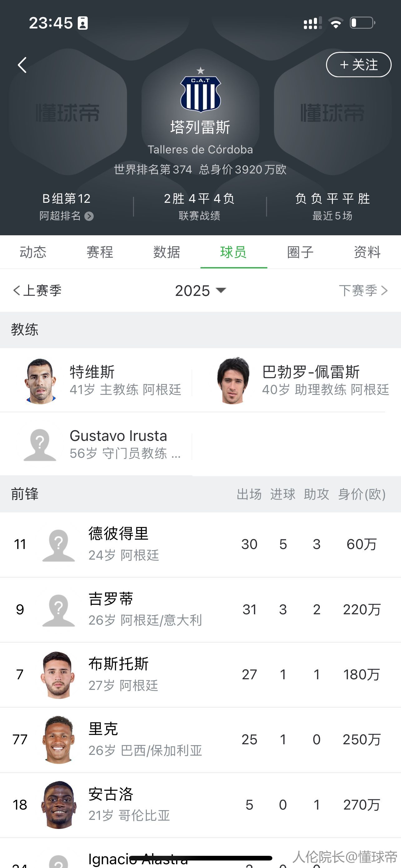Open the 2025 season dropdown
Screen dimensions: 401x868
(x=200, y=291)
